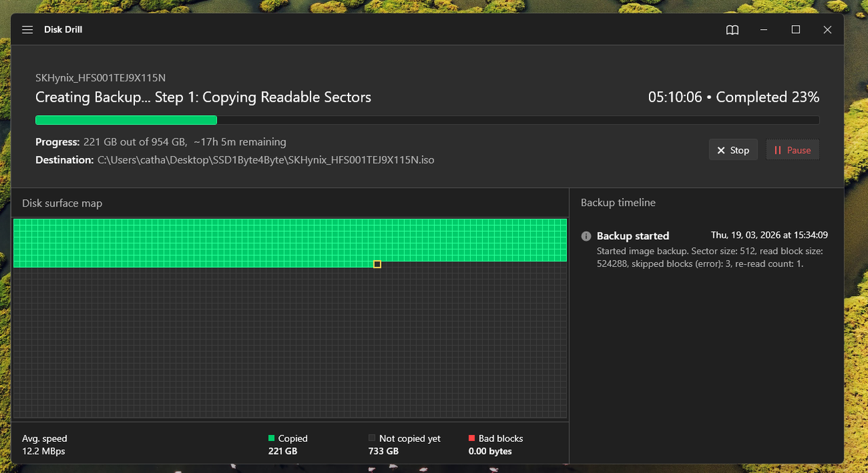This screenshot has height=473, width=868.
Task: Open the hamburger menu
Action: coord(27,30)
